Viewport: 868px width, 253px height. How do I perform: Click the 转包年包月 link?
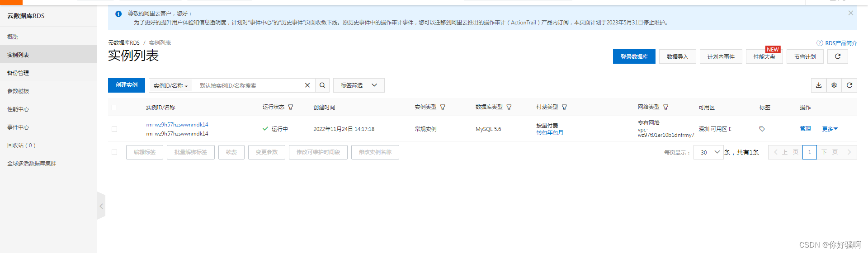point(550,133)
